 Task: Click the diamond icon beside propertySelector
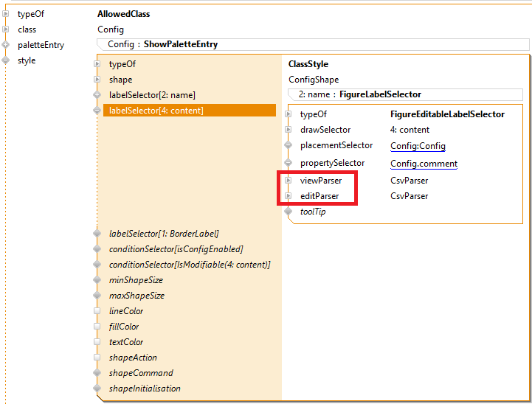(x=289, y=163)
